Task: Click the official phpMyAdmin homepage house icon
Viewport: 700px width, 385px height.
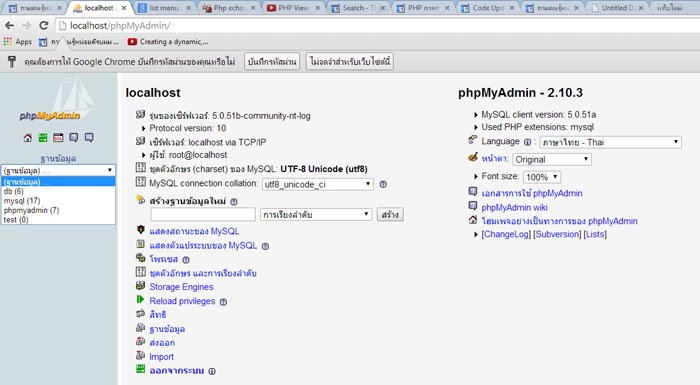Action: point(473,220)
